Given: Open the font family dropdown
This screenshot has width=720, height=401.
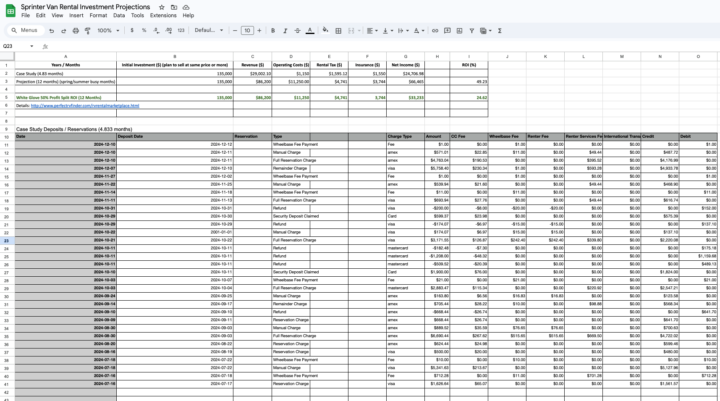Looking at the screenshot, I should [x=209, y=30].
